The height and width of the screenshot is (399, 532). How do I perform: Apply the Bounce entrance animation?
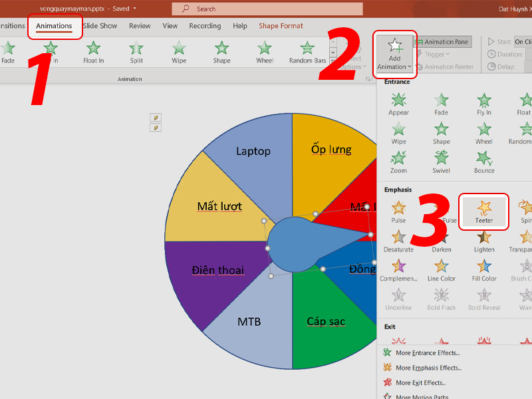[484, 162]
